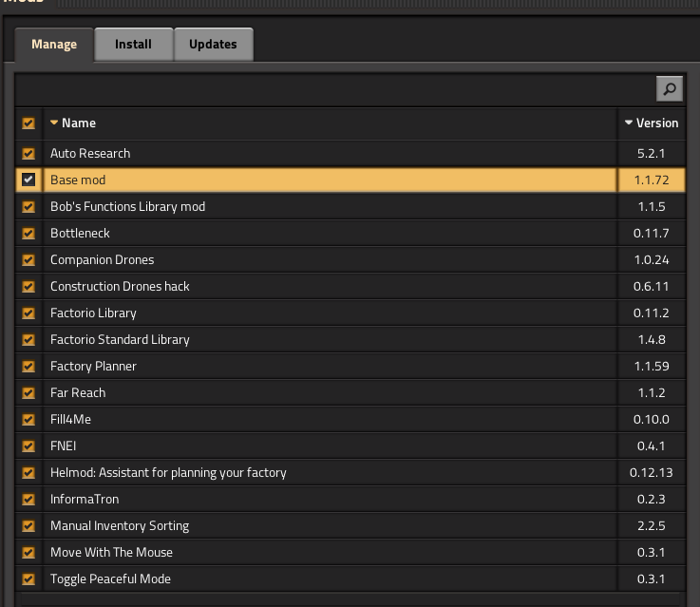
Task: Click version 0.3.1 of Move With The Mouse
Action: [652, 552]
